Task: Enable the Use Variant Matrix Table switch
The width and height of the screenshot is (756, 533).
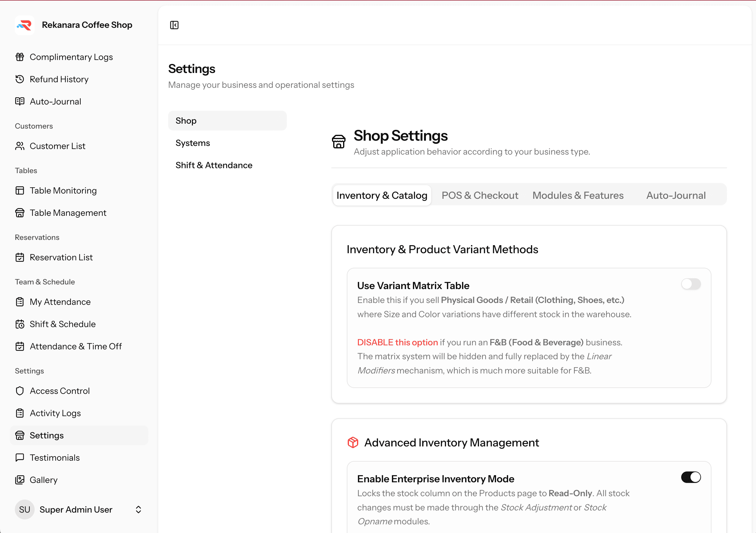Action: [x=691, y=284]
